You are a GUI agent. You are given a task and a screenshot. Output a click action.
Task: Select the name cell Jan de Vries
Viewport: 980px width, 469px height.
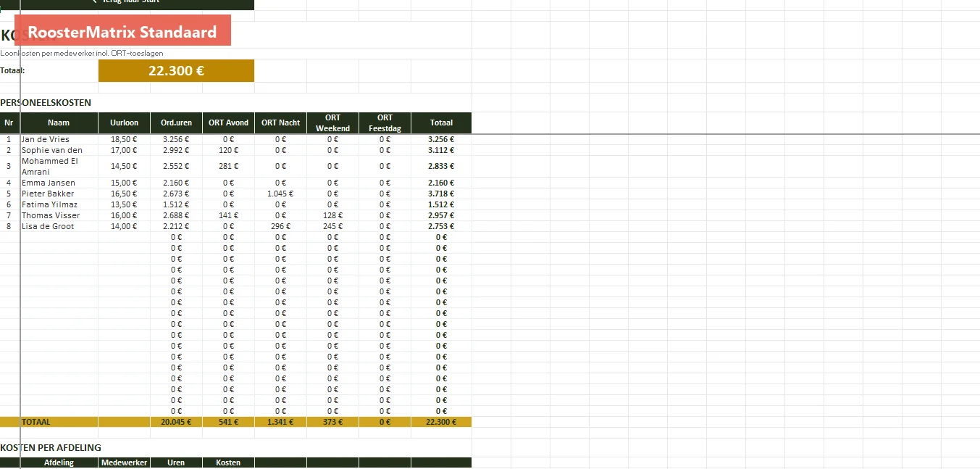pyautogui.click(x=59, y=139)
